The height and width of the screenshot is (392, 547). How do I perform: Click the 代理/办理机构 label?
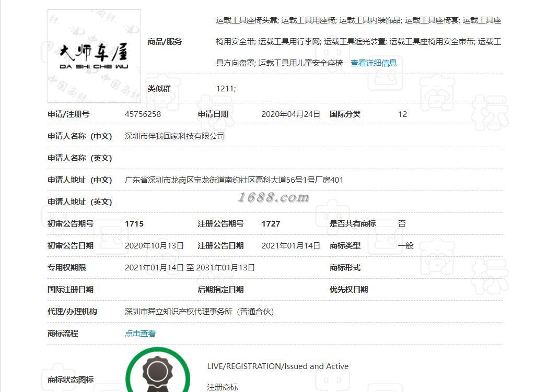pyautogui.click(x=72, y=312)
